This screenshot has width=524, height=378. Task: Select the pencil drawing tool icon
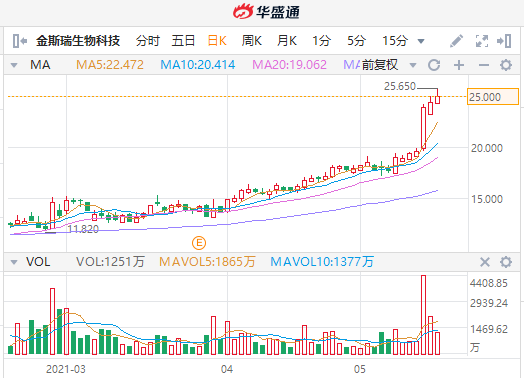pos(456,41)
